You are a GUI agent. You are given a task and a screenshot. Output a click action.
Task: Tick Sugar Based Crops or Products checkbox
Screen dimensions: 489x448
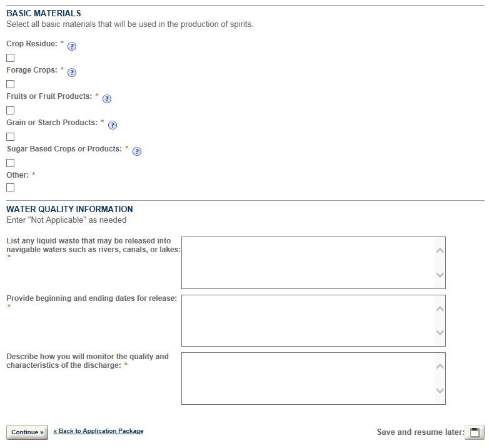(11, 163)
